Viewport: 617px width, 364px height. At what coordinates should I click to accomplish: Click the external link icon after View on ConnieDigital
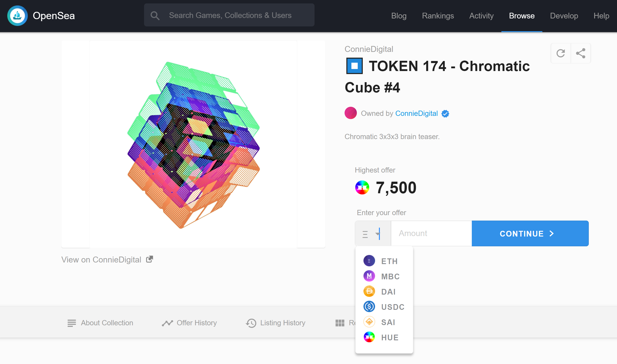click(x=149, y=259)
